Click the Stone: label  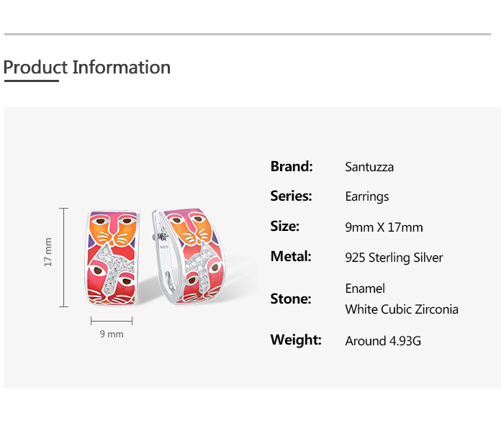[291, 299]
